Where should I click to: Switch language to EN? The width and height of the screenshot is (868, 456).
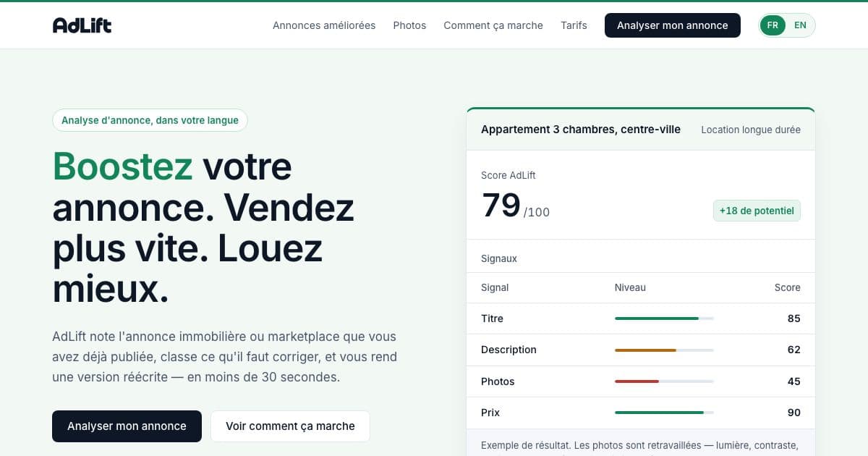[800, 25]
